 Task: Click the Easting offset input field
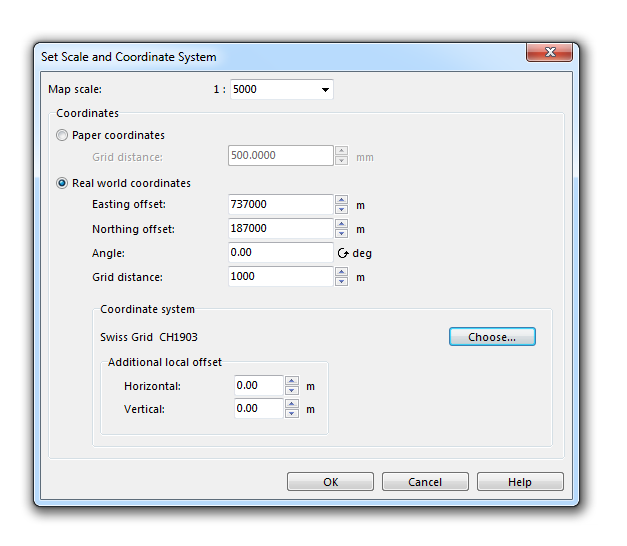[281, 204]
